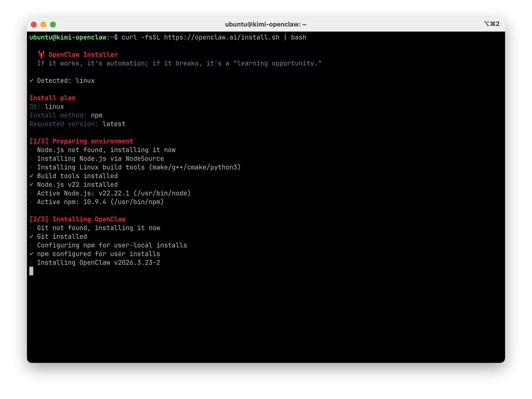
Task: Minimize window using the yellow button
Action: pyautogui.click(x=43, y=24)
